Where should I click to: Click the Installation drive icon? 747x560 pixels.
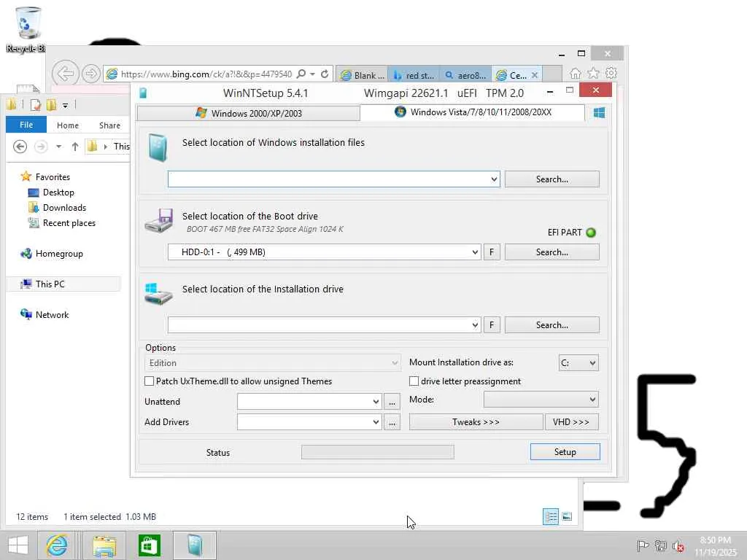click(x=158, y=294)
